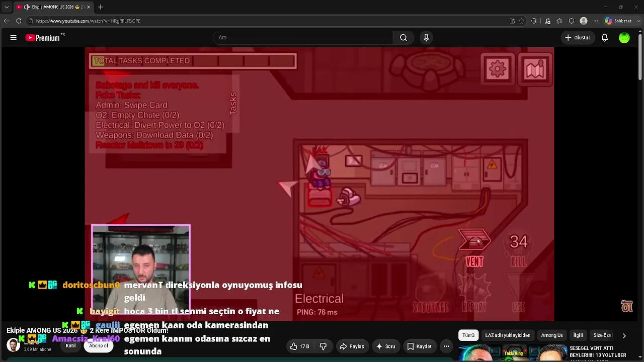Open the YouTube guide hamburger menu
644x362 pixels.
(14, 38)
